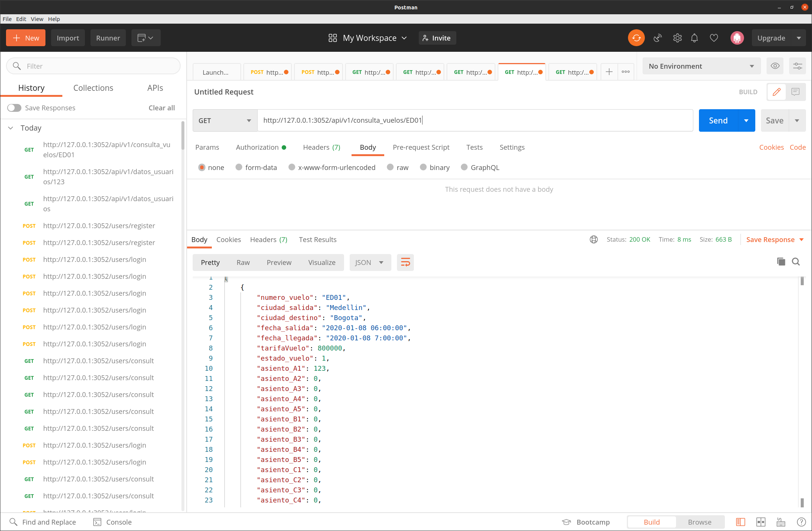This screenshot has width=812, height=531.
Task: Select GraphQL body type
Action: point(464,167)
